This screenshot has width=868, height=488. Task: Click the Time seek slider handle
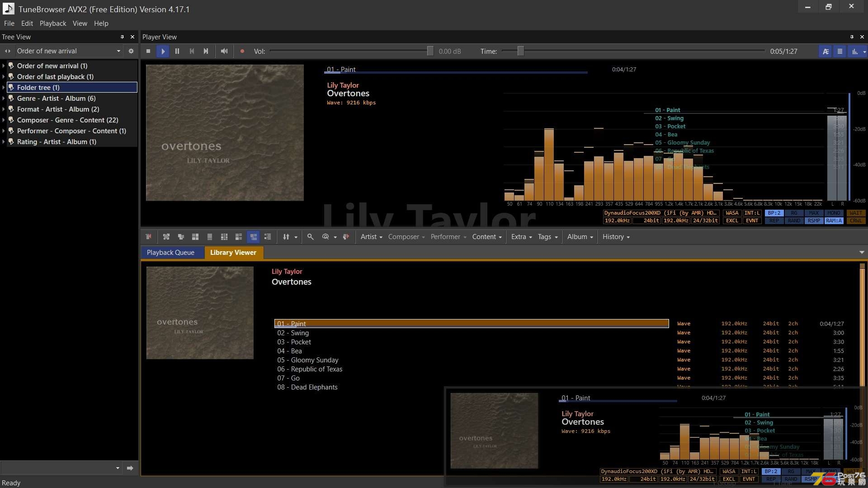521,51
